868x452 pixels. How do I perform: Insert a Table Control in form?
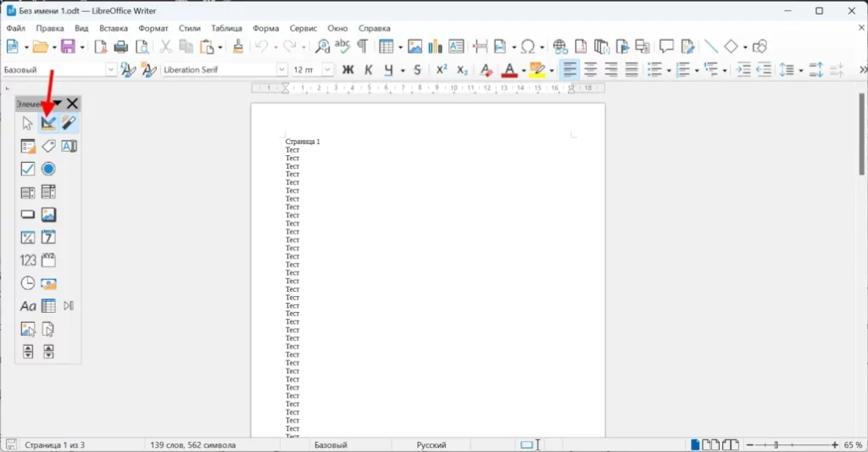point(48,306)
